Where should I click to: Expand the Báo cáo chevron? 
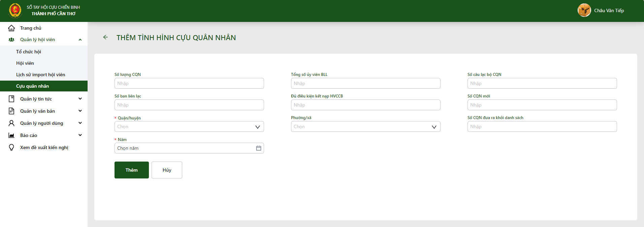(x=80, y=135)
